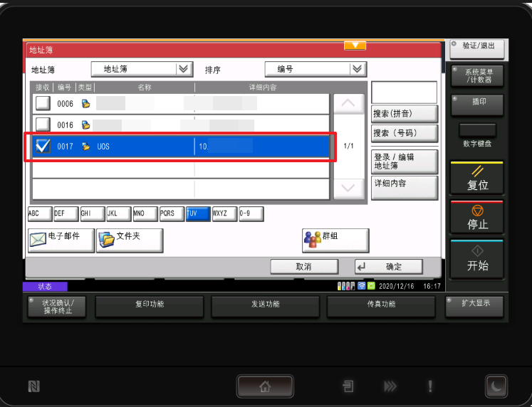
Task: Click folder type icon in row 0016
Action: 86,125
